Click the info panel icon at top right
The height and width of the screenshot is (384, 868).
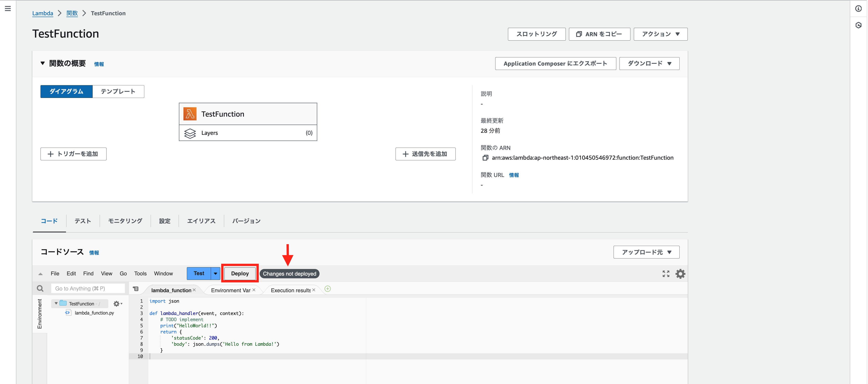(x=858, y=9)
